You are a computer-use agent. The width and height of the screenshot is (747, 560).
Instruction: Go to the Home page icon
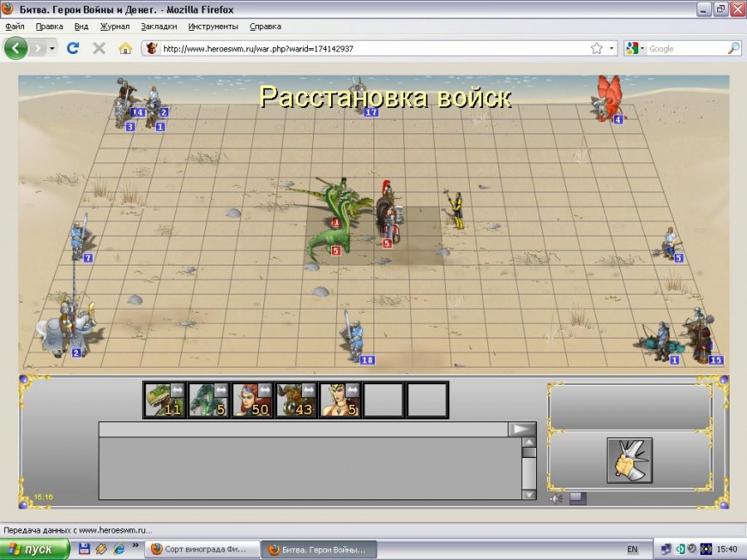click(125, 48)
